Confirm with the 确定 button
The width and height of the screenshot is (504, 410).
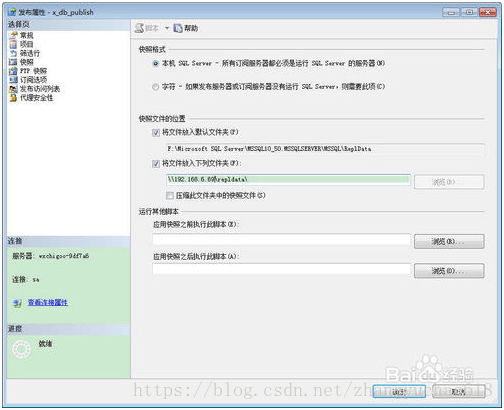(x=399, y=392)
